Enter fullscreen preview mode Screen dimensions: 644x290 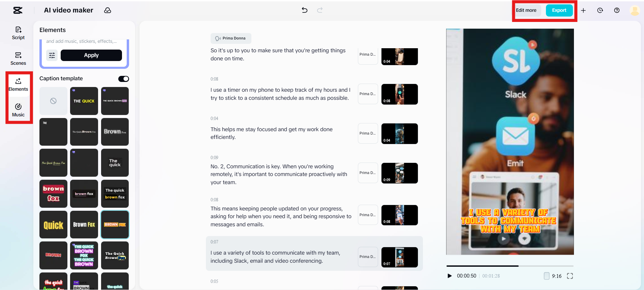pyautogui.click(x=570, y=276)
